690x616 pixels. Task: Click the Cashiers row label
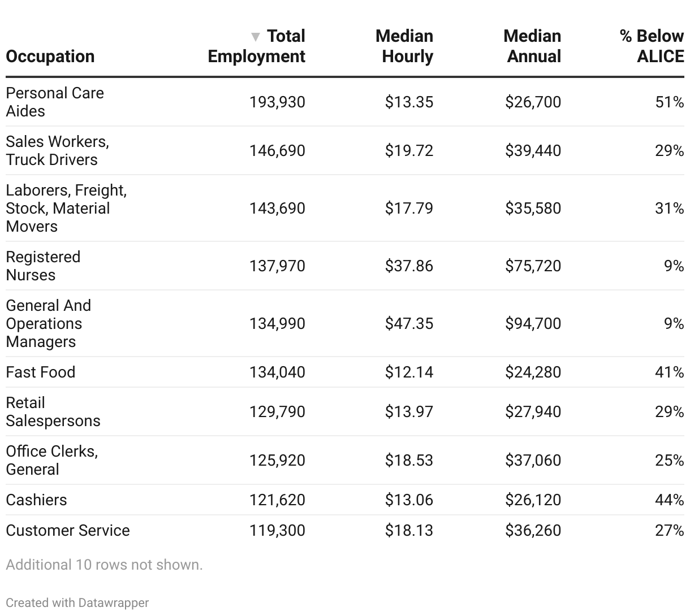pos(36,500)
